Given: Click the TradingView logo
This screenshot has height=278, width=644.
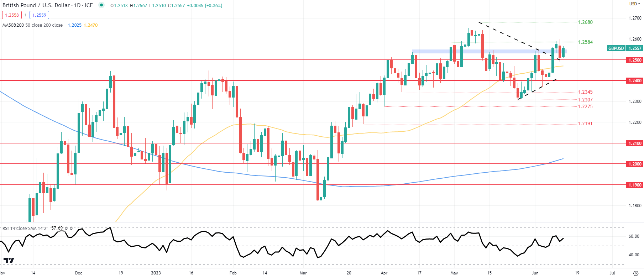Looking at the screenshot, I should (x=9, y=260).
